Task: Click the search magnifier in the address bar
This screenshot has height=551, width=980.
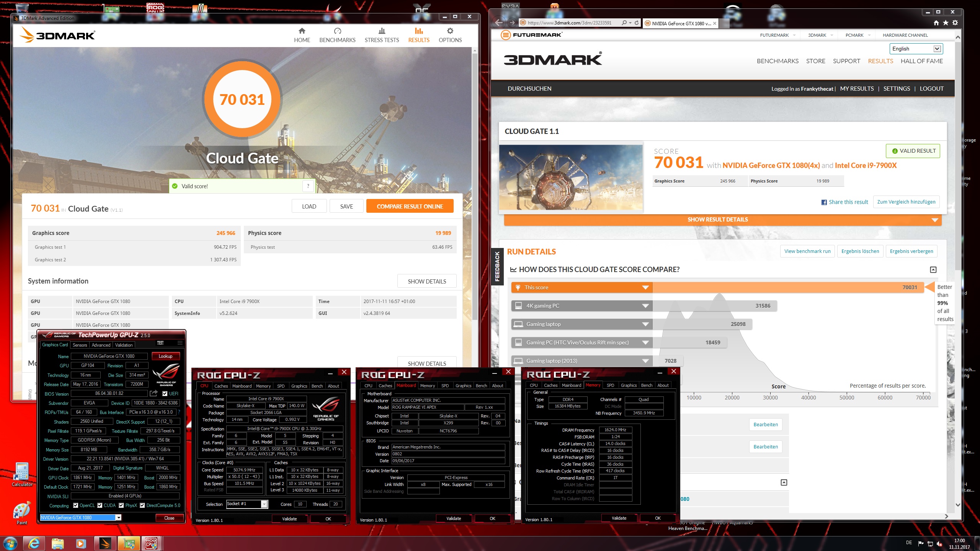Action: [624, 23]
